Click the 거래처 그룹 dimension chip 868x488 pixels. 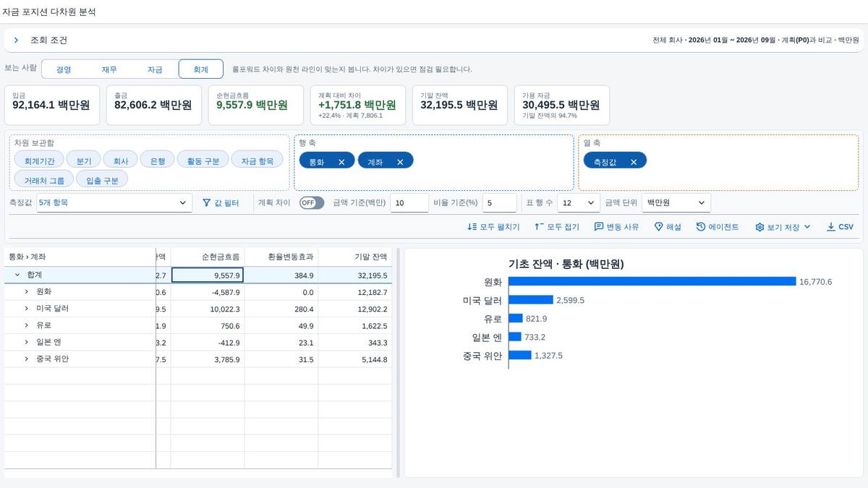click(44, 179)
